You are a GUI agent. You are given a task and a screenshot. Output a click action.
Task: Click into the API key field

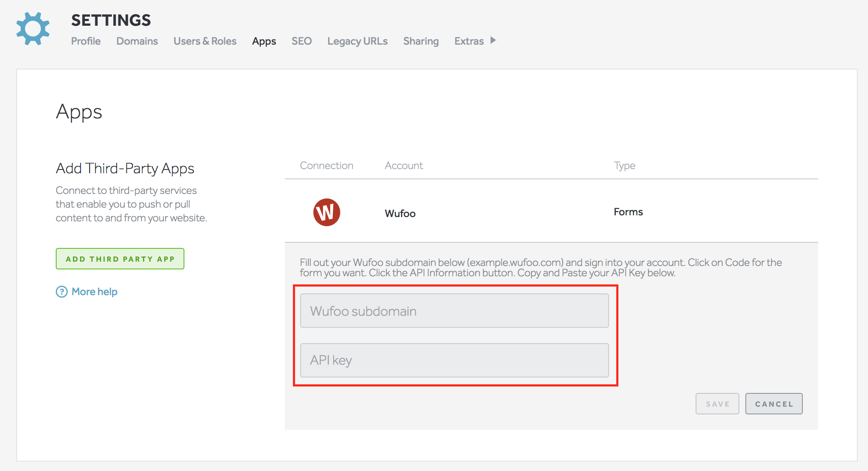point(454,360)
